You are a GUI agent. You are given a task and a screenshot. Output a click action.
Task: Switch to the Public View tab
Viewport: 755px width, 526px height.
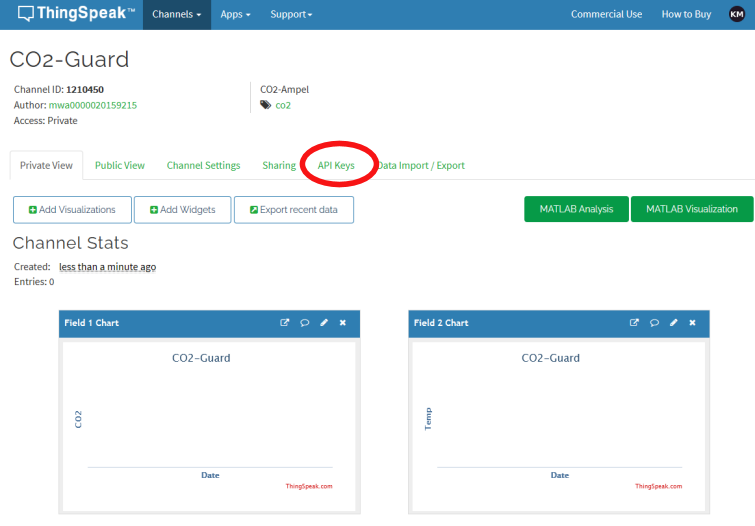(x=120, y=165)
